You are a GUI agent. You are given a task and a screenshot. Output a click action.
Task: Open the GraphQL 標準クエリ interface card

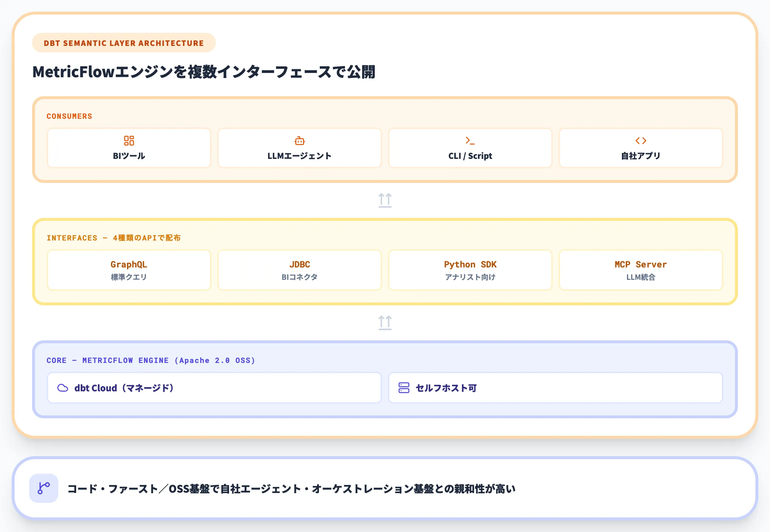129,270
